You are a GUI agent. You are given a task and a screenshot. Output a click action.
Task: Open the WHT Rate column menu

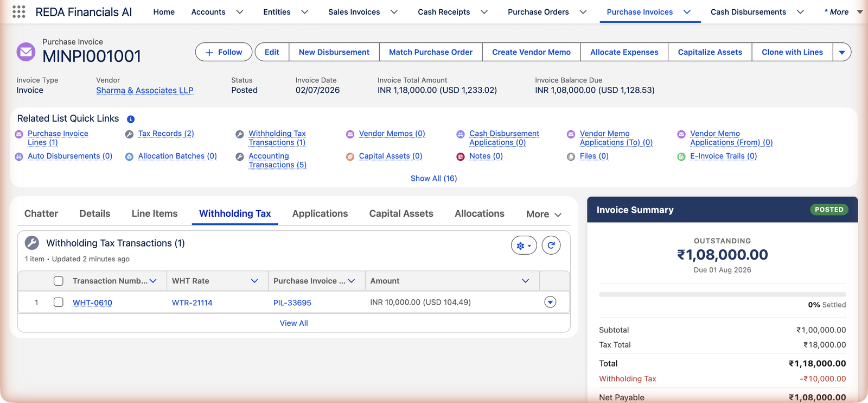(x=254, y=281)
